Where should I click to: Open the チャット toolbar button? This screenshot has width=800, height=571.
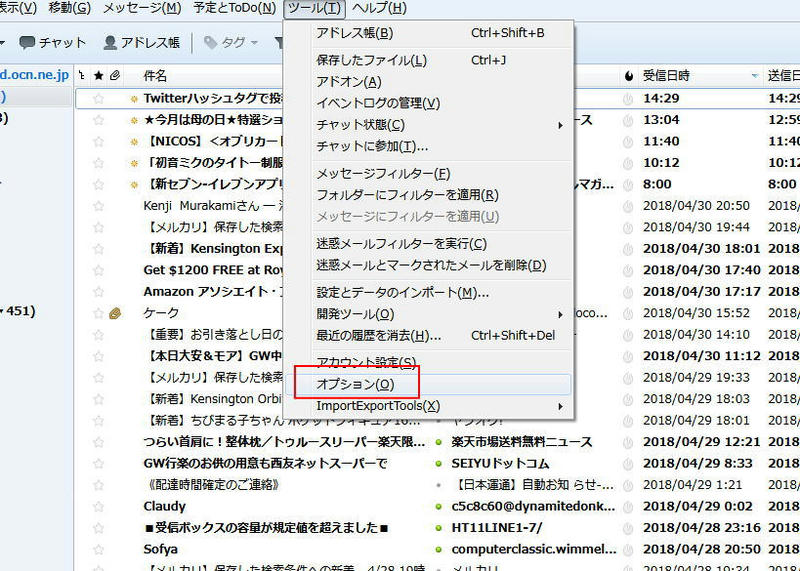coord(52,42)
